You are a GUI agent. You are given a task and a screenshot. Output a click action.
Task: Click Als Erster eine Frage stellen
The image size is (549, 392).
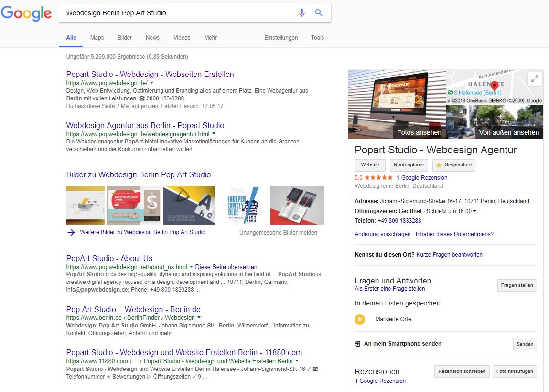coord(390,289)
